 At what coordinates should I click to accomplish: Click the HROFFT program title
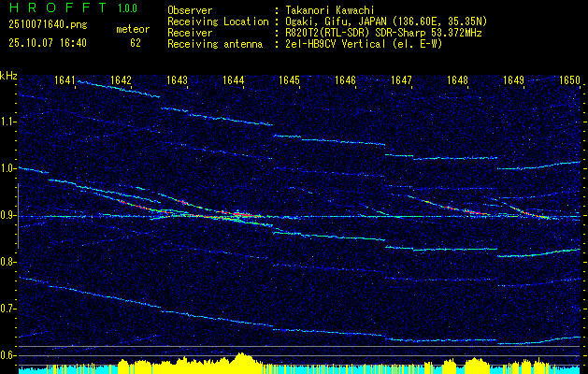pyautogui.click(x=58, y=7)
